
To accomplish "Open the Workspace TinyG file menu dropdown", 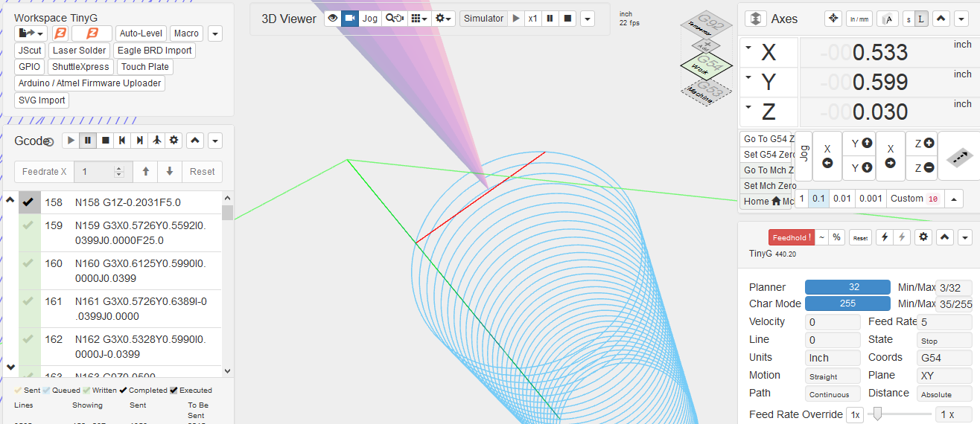I will pyautogui.click(x=31, y=33).
